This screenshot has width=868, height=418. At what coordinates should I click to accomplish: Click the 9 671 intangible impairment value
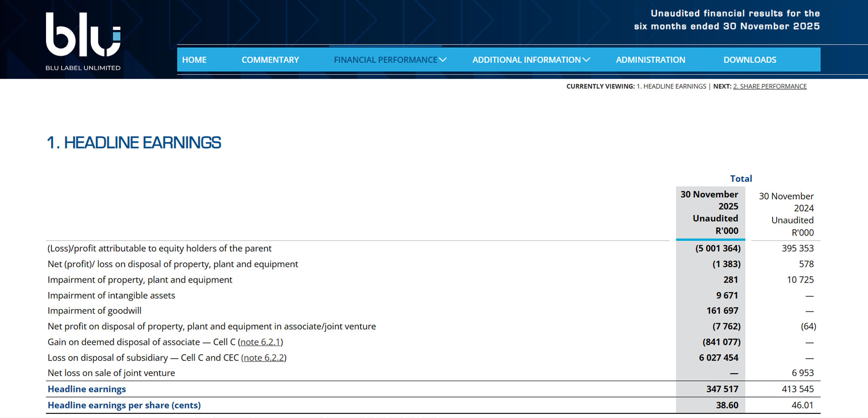[x=727, y=295]
